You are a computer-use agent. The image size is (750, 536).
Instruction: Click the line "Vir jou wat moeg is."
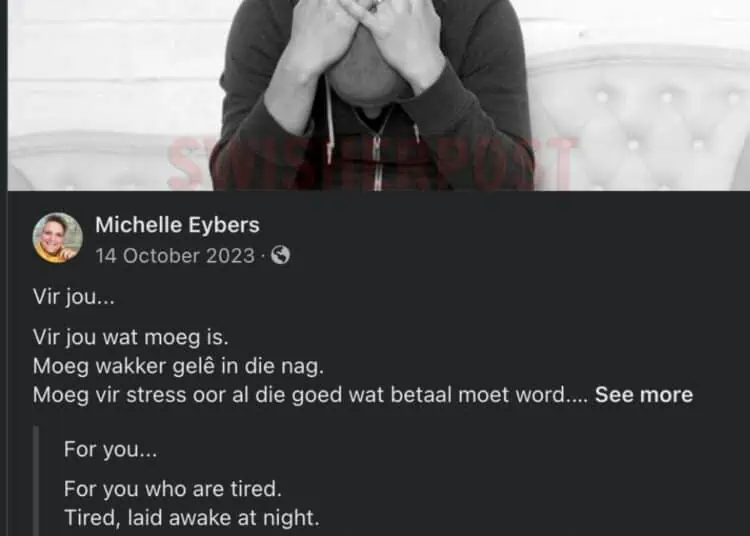tap(131, 338)
